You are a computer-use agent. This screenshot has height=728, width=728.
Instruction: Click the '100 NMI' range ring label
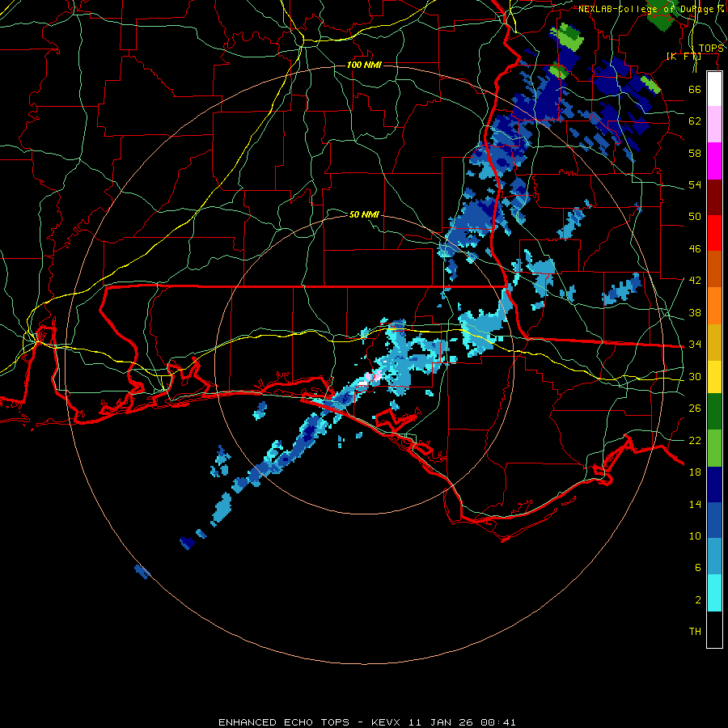point(364,65)
